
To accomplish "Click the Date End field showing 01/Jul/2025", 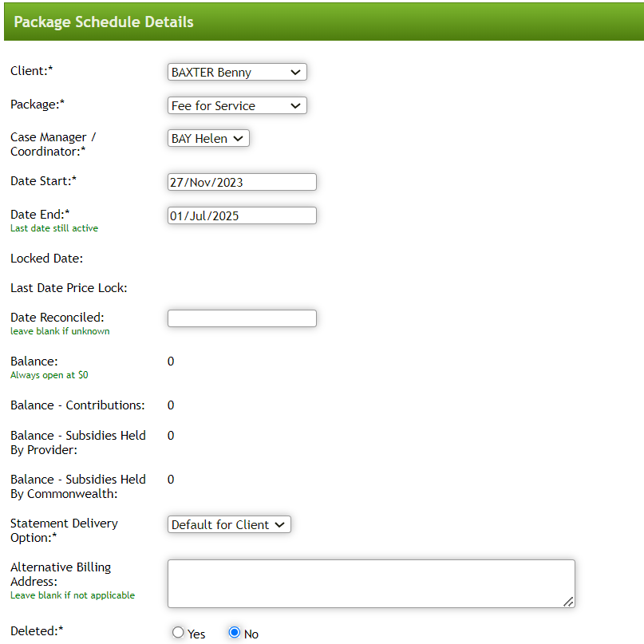I will click(241, 215).
